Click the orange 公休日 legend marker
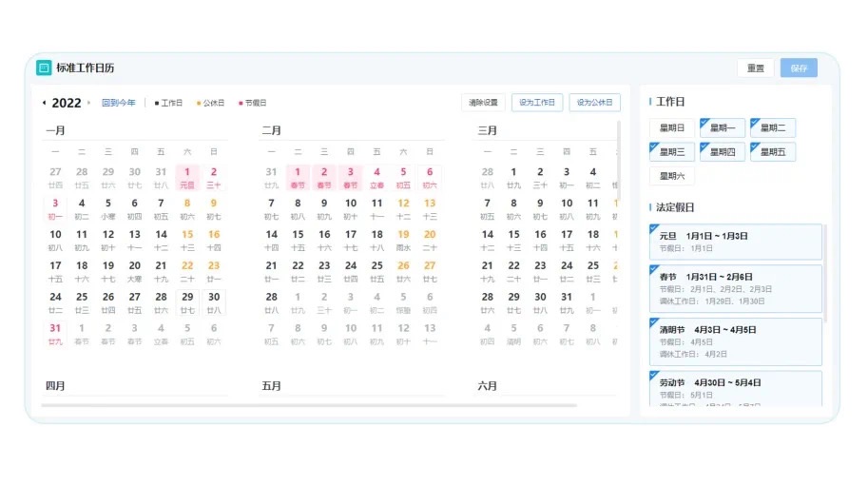This screenshot has height=486, width=868. [x=199, y=103]
